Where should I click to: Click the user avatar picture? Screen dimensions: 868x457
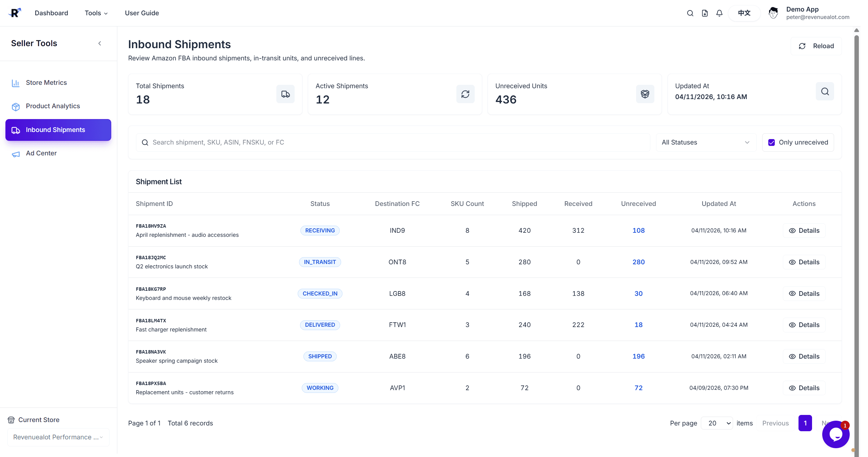(773, 13)
